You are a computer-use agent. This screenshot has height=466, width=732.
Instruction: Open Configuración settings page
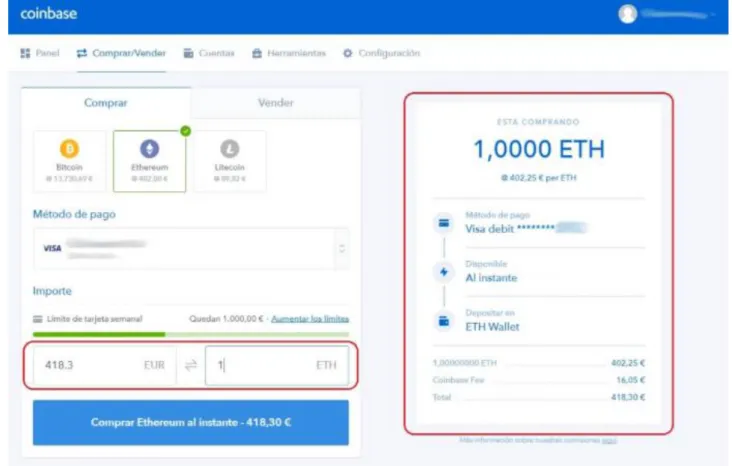pos(382,53)
